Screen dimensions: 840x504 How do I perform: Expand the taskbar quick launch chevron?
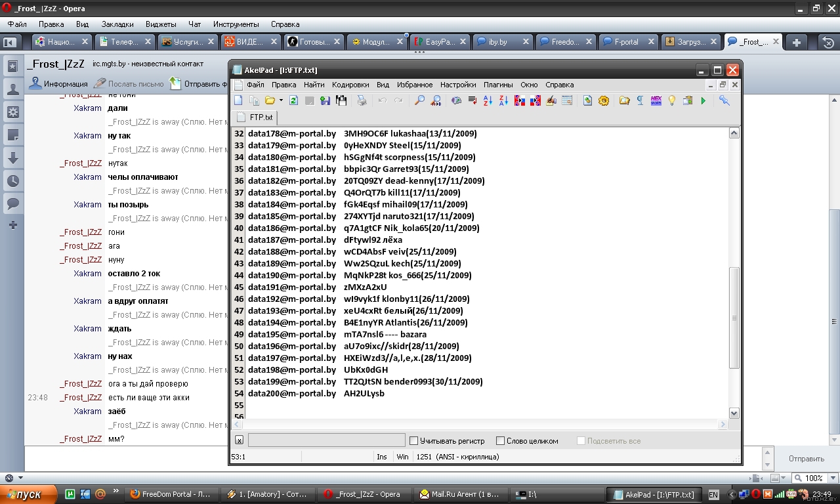click(116, 491)
